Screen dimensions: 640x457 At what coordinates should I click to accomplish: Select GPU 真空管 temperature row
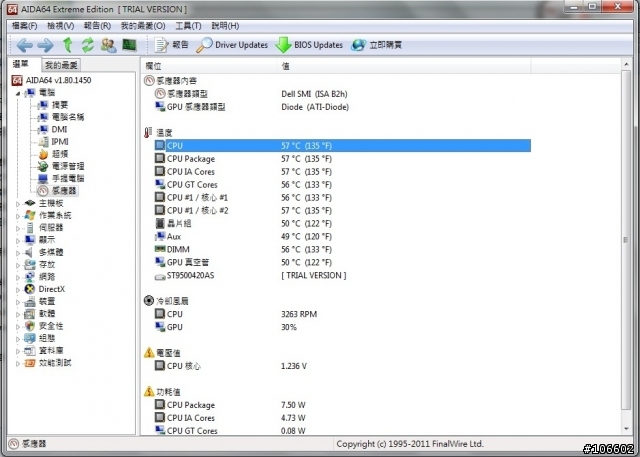343,262
